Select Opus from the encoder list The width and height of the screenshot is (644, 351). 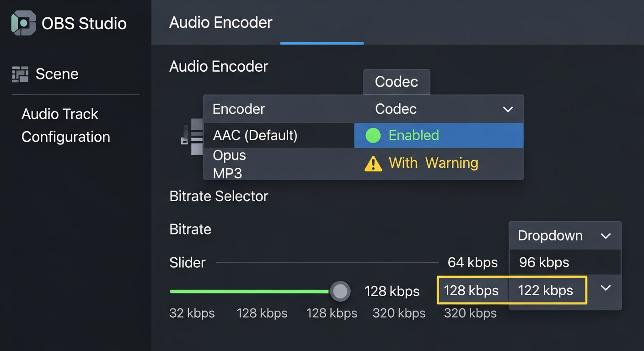tap(229, 155)
